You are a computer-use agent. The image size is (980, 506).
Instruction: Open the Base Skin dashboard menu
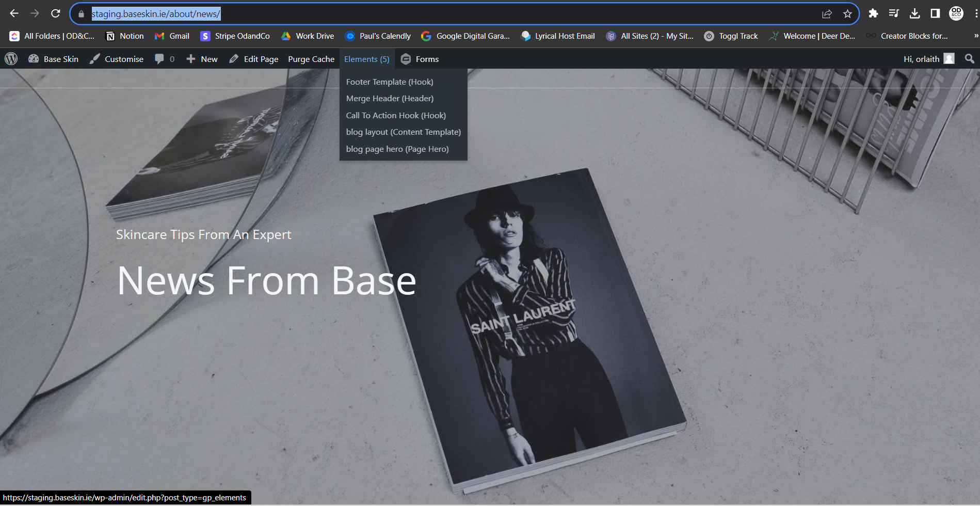[x=53, y=59]
